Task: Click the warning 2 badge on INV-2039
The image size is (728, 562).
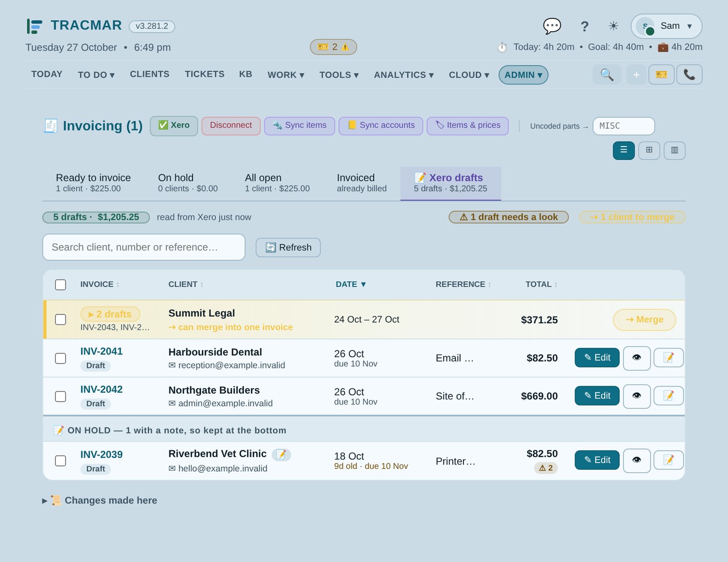Action: click(x=546, y=468)
